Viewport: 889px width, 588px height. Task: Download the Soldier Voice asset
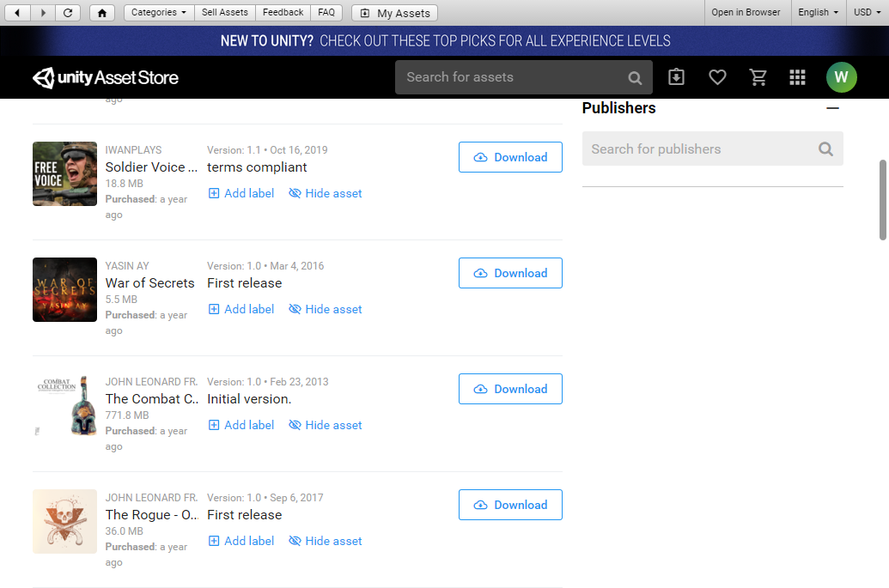coord(510,157)
